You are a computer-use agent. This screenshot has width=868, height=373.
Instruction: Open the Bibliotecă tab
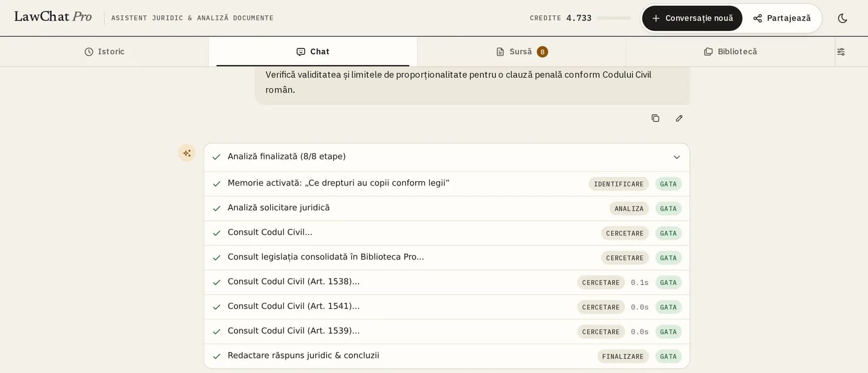click(730, 52)
